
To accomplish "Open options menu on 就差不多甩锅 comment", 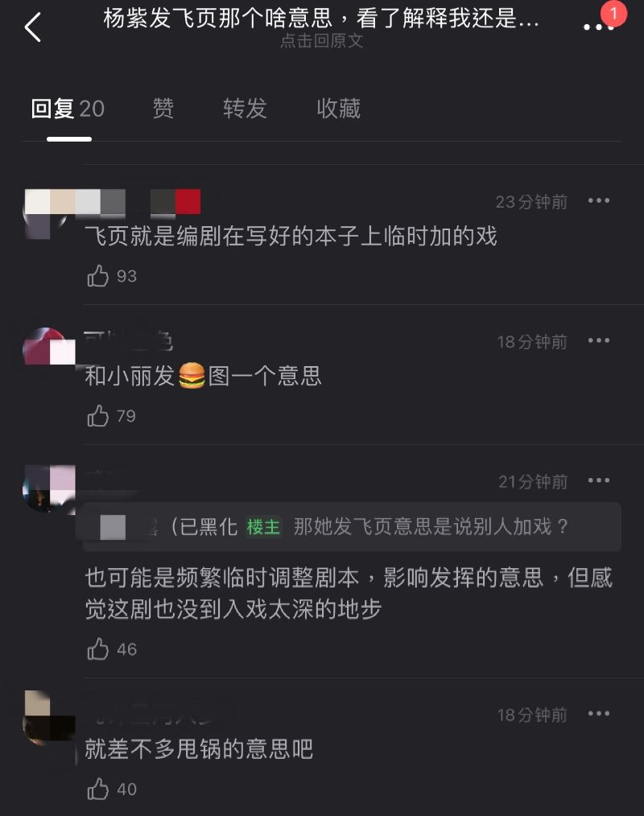I will pyautogui.click(x=599, y=714).
